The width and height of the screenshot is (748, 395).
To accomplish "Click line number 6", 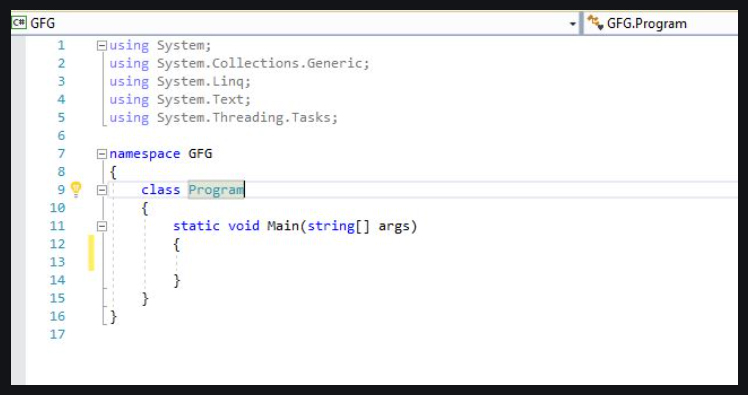I will [x=61, y=136].
